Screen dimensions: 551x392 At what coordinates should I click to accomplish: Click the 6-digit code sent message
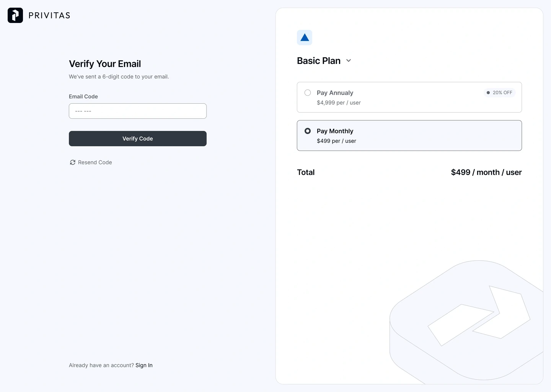click(119, 77)
